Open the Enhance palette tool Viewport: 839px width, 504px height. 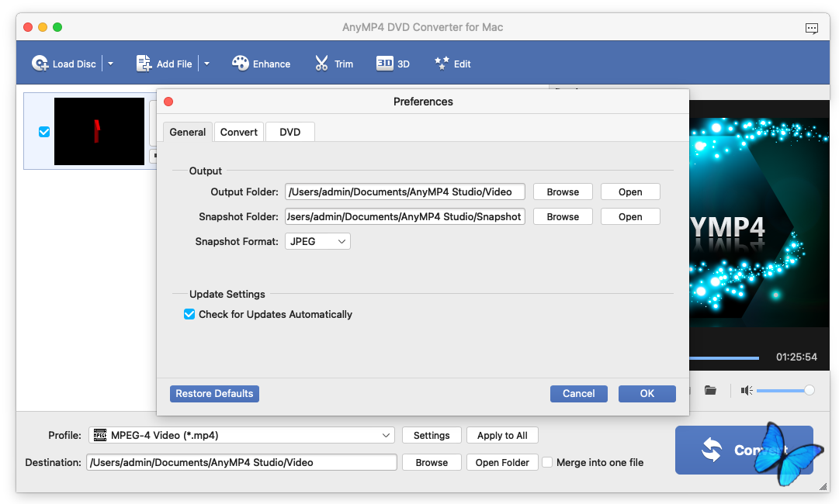point(241,64)
